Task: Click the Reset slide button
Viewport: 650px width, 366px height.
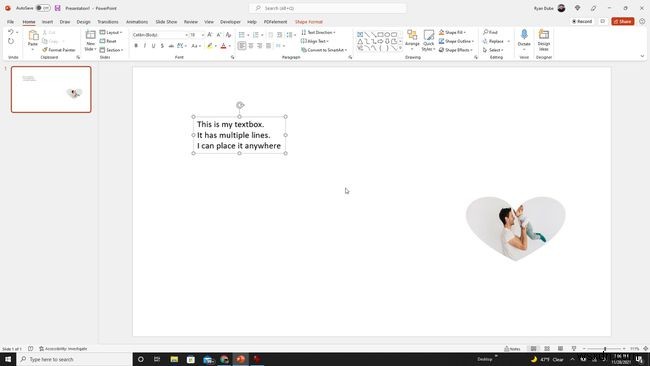Action: (x=108, y=41)
